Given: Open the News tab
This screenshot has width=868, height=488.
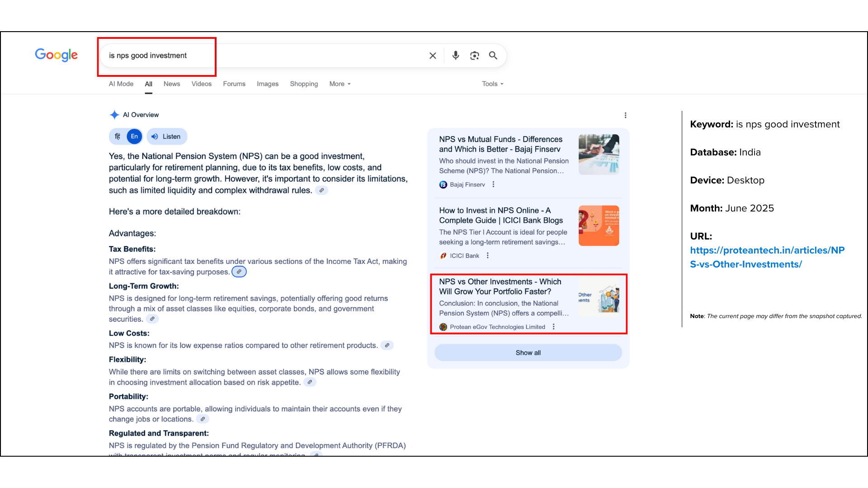Looking at the screenshot, I should click(172, 84).
